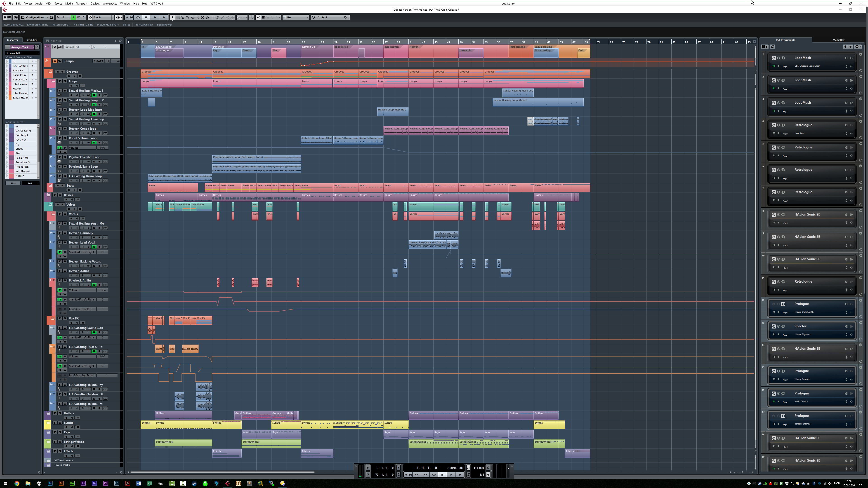This screenshot has width=868, height=488.
Task: Select the Zoom magnifier tool
Action: 198,18
